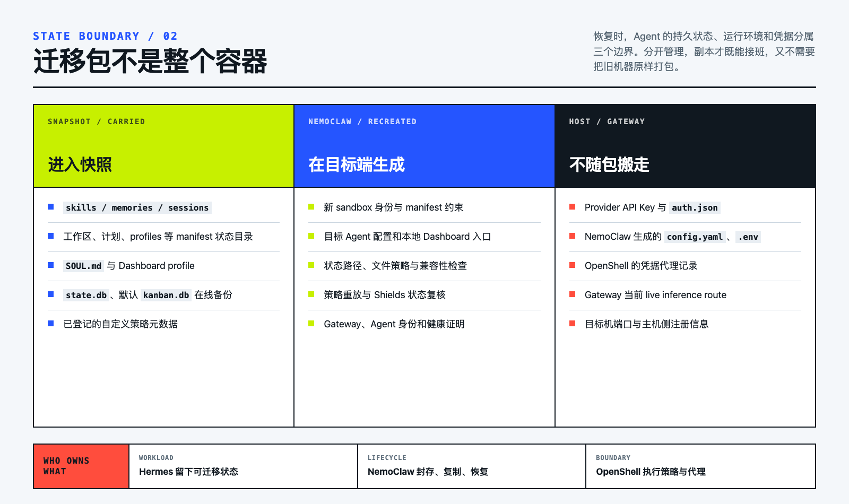Click the config.yaml code tag
The width and height of the screenshot is (849, 504).
coord(695,237)
